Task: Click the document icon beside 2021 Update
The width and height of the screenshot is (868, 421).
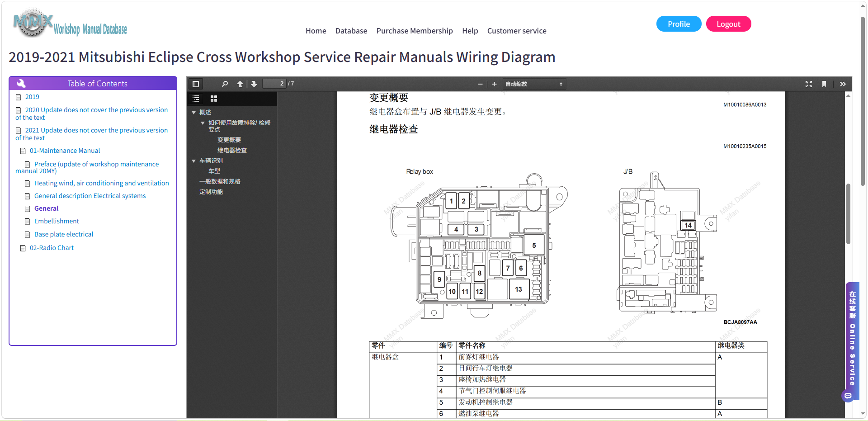Action: (x=19, y=131)
